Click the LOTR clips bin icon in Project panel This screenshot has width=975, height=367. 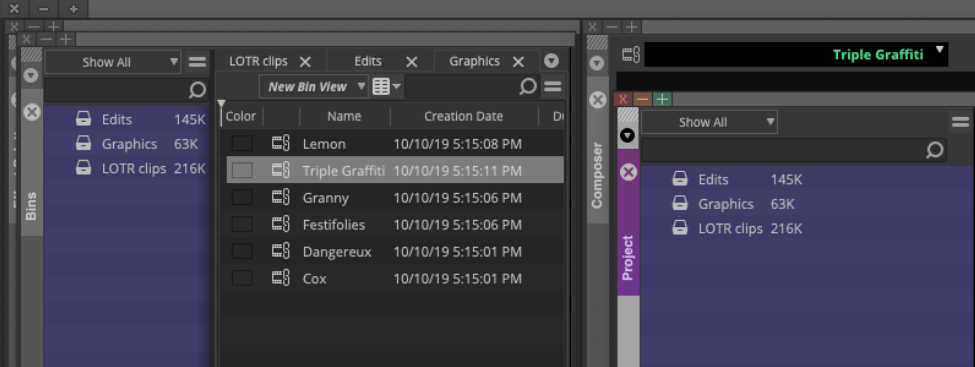(680, 228)
